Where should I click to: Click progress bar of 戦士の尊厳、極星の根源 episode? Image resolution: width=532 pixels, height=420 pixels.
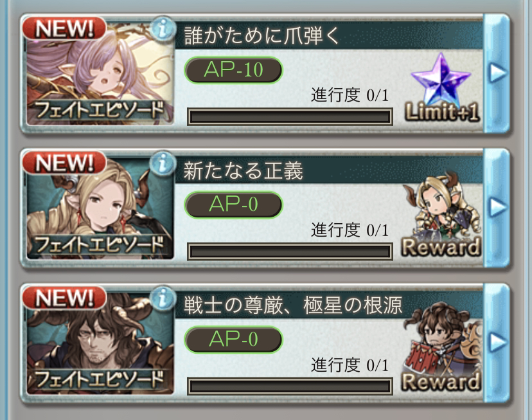coord(290,387)
